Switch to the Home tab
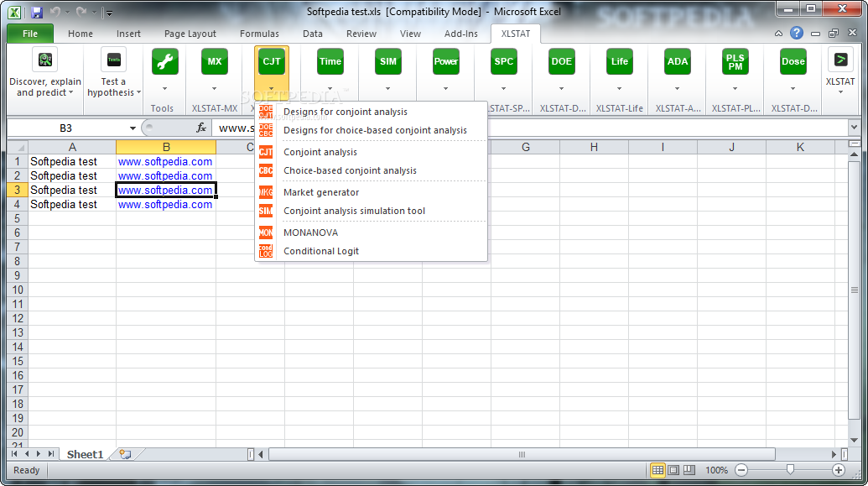The image size is (868, 486). [81, 34]
